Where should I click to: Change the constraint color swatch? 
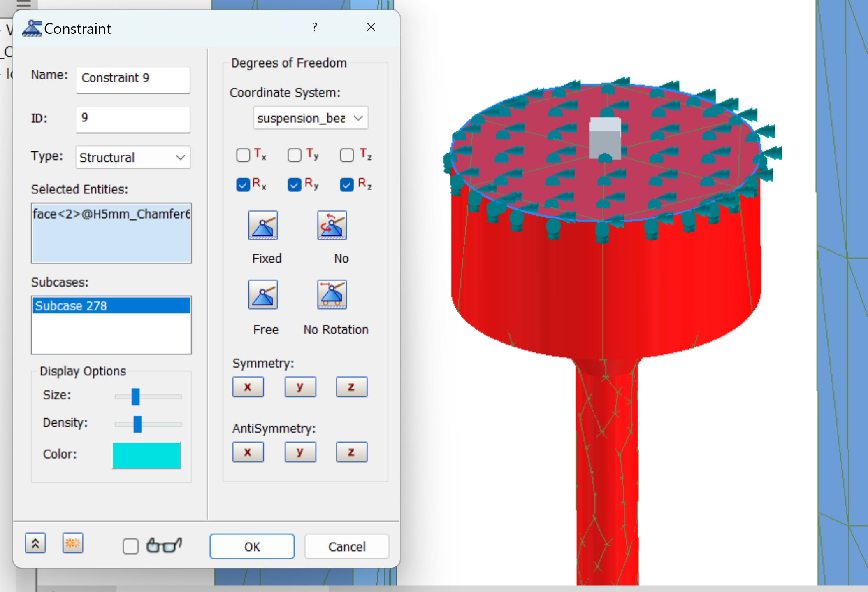pyautogui.click(x=146, y=455)
